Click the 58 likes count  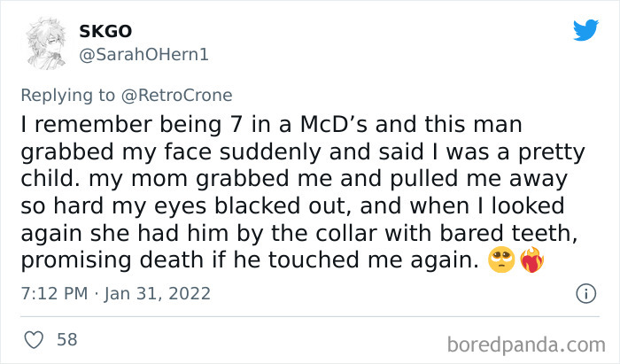(x=66, y=338)
